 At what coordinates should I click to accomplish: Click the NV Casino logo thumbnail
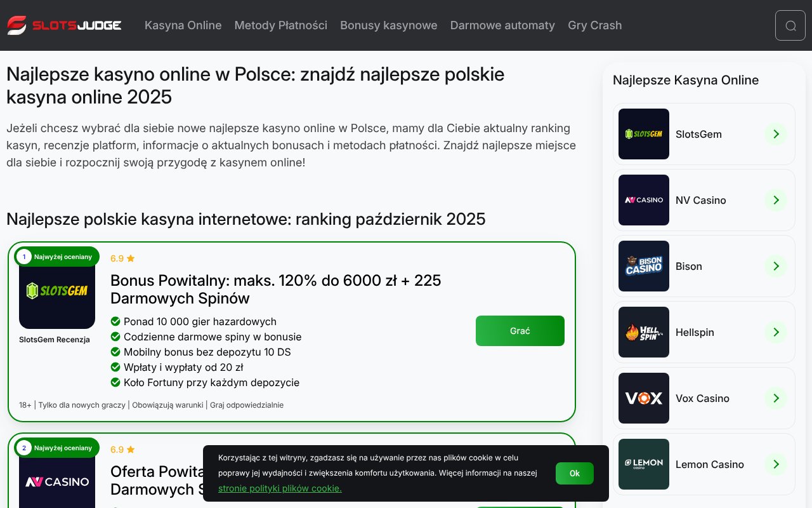[x=643, y=200]
